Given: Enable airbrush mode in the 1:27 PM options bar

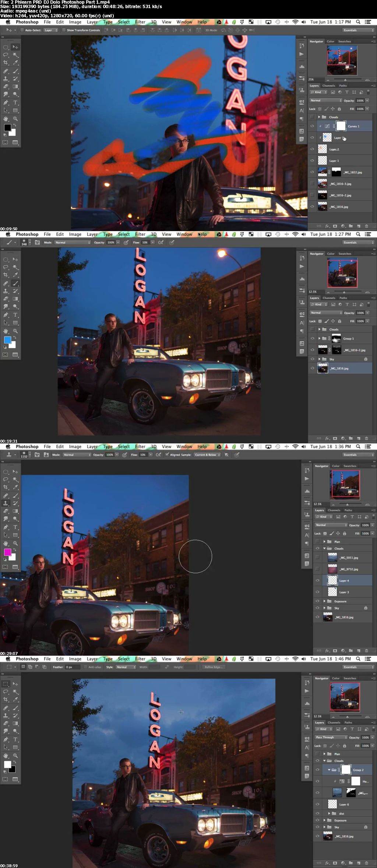Looking at the screenshot, I should (161, 243).
